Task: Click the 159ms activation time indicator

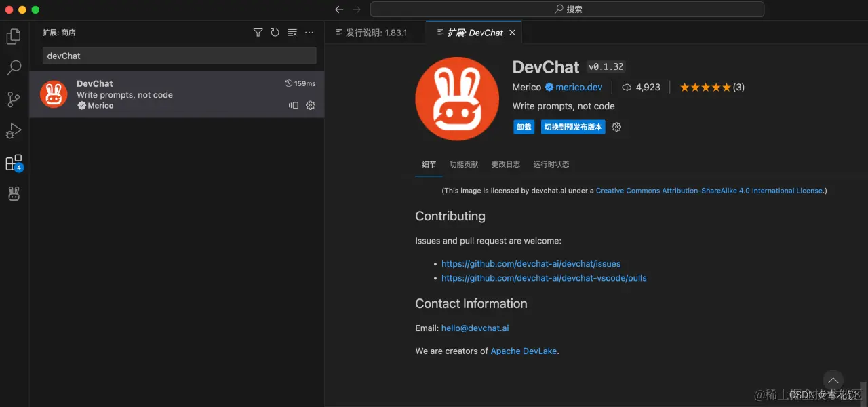Action: click(x=300, y=83)
